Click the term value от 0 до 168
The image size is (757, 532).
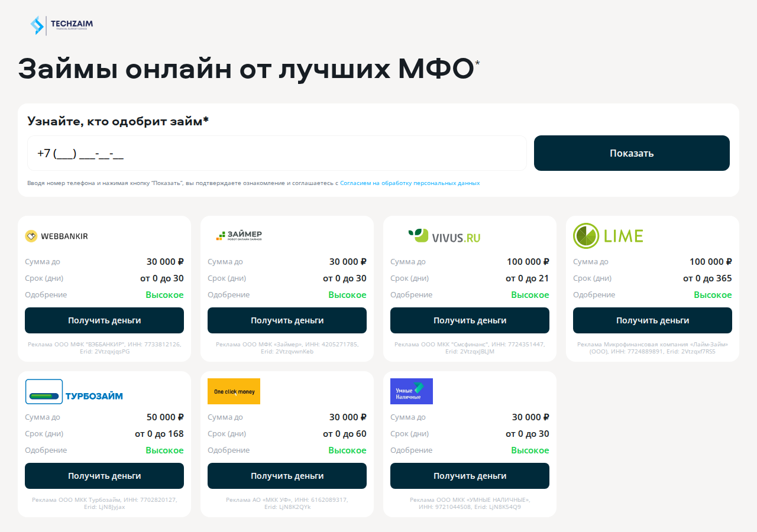159,434
